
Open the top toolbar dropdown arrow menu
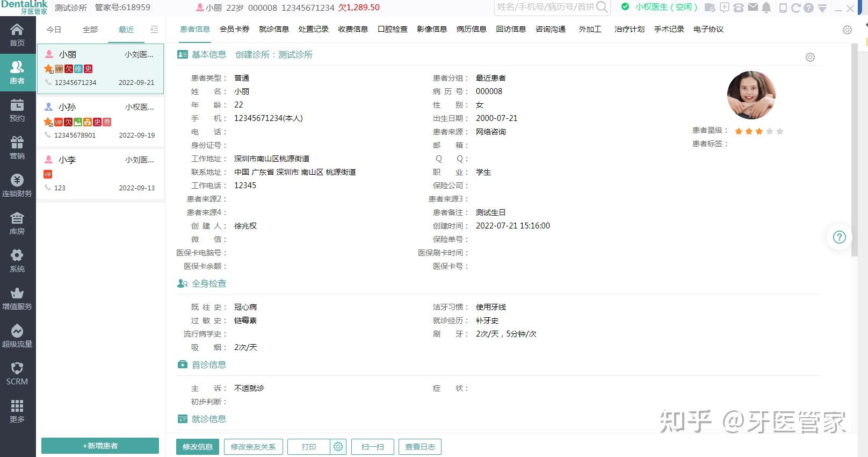(x=822, y=9)
